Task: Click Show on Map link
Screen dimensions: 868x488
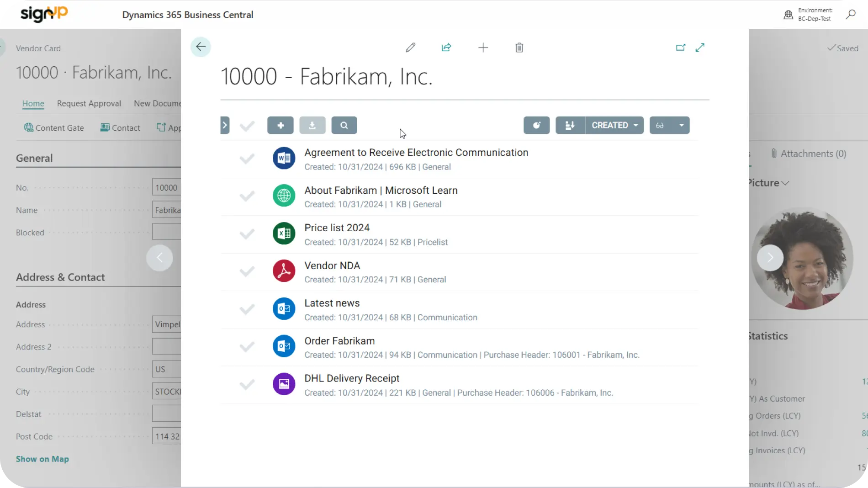Action: click(x=42, y=459)
